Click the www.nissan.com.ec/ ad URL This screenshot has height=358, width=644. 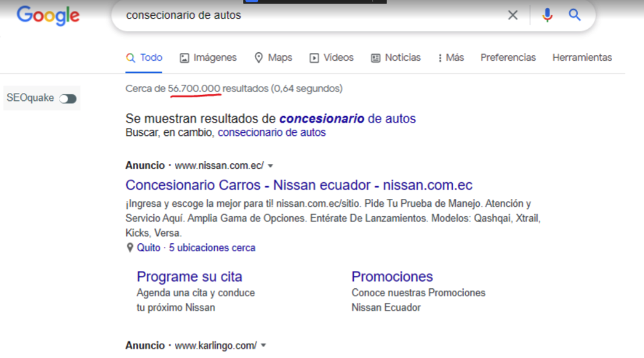pos(219,166)
